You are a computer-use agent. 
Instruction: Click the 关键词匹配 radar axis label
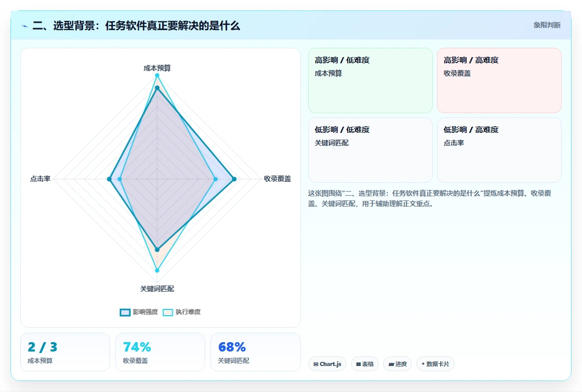157,289
